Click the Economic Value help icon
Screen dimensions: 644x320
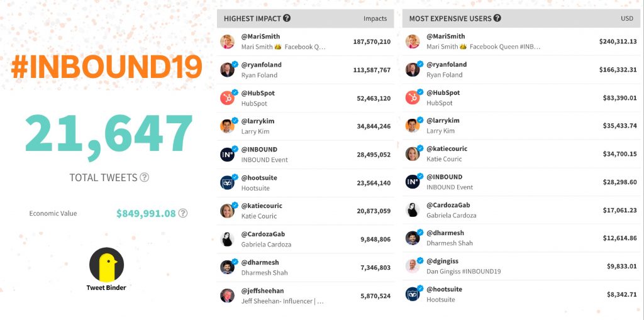pyautogui.click(x=183, y=213)
